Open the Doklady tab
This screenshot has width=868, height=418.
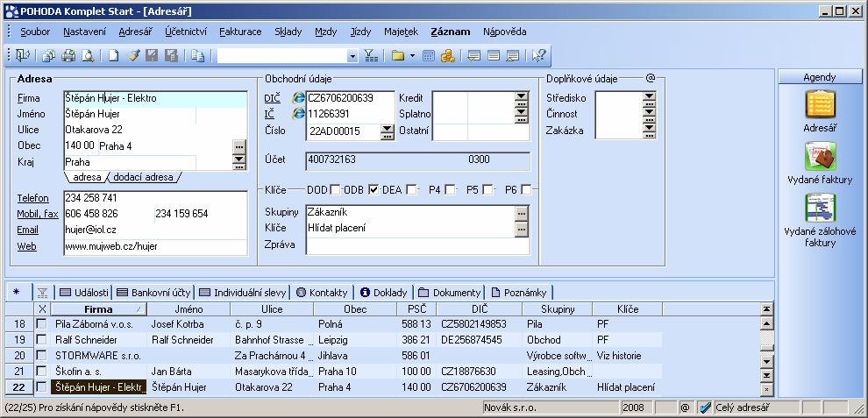pos(384,293)
